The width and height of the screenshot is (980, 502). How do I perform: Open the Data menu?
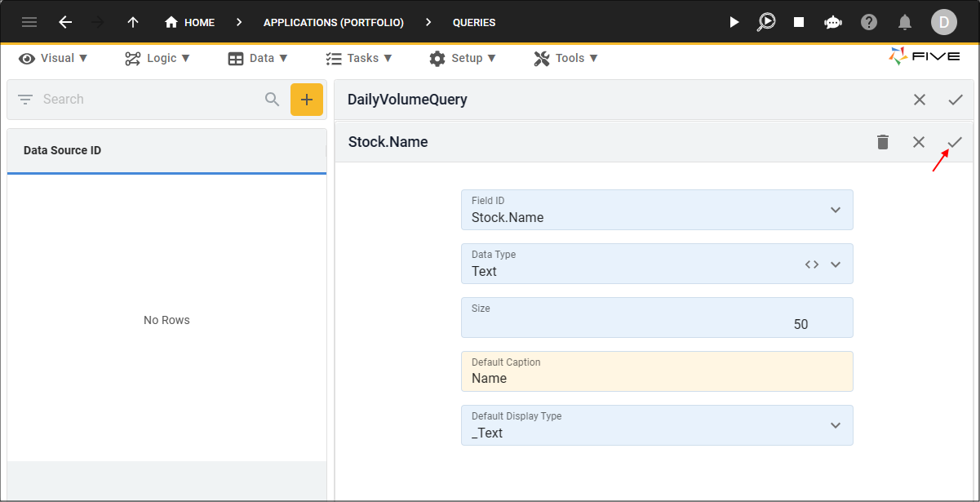[x=258, y=58]
